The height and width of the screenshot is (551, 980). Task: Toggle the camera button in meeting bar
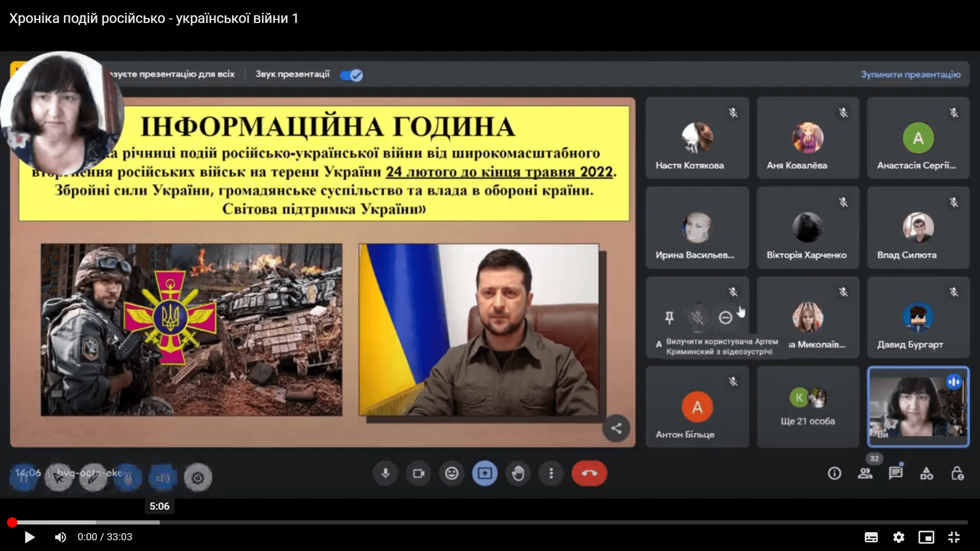point(419,473)
